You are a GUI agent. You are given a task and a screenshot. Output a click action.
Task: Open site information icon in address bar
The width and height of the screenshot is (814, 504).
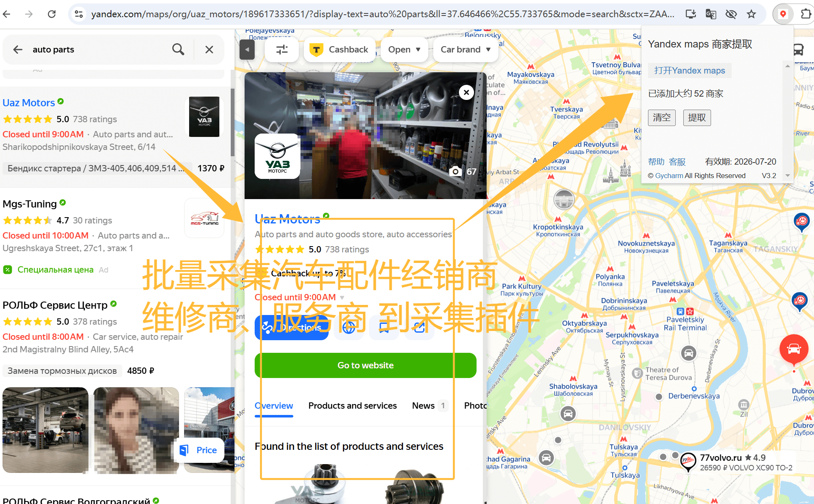[79, 14]
